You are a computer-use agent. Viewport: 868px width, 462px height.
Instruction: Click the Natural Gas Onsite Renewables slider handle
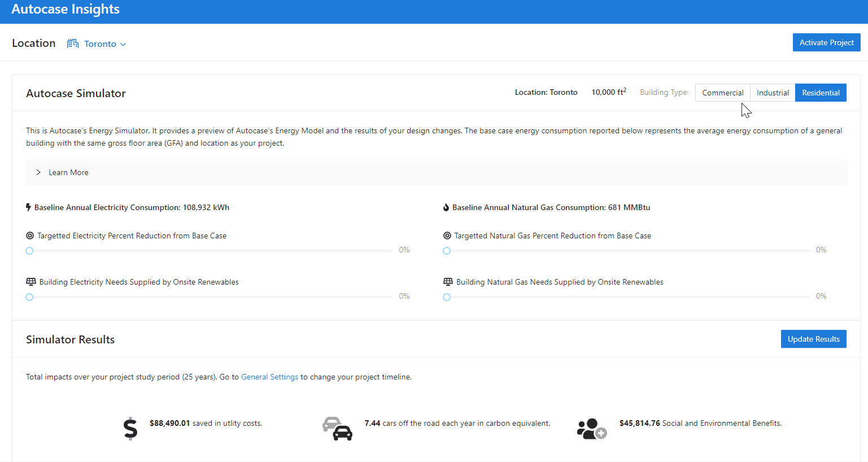pos(447,297)
